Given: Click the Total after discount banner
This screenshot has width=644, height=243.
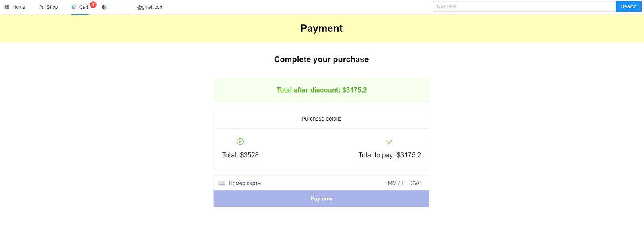Looking at the screenshot, I should click(x=321, y=90).
